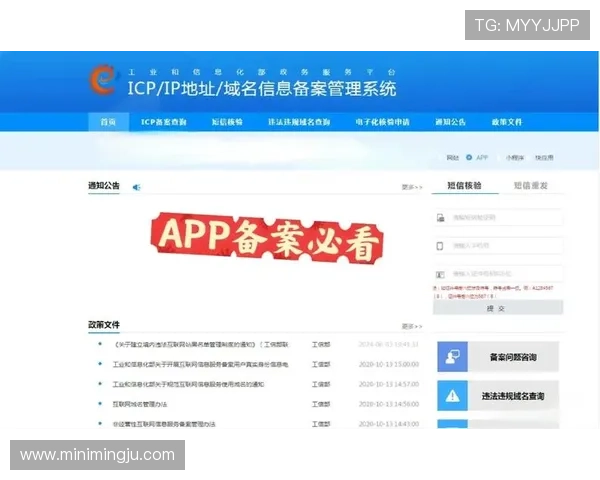The image size is (600, 480).
Task: Switch to the 短信重发 form tab
Action: click(x=531, y=186)
